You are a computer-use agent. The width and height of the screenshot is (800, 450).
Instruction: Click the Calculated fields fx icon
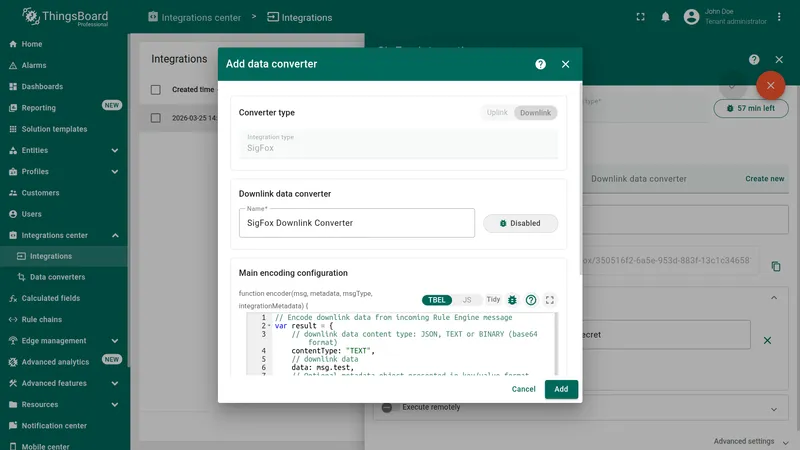pyautogui.click(x=13, y=298)
